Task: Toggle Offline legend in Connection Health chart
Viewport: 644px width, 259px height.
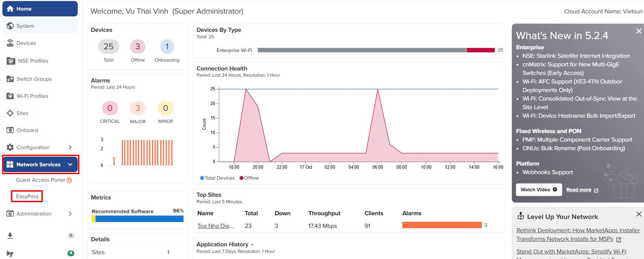Action: point(249,178)
